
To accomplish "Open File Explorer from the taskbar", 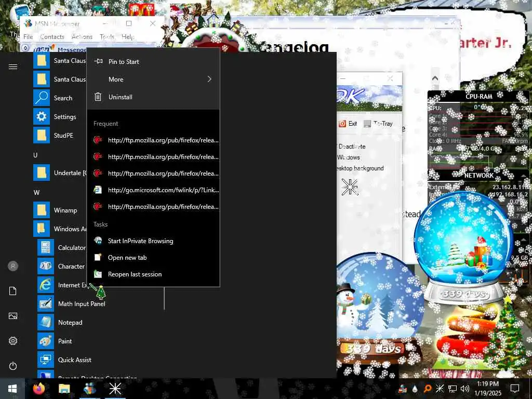I will coord(64,389).
